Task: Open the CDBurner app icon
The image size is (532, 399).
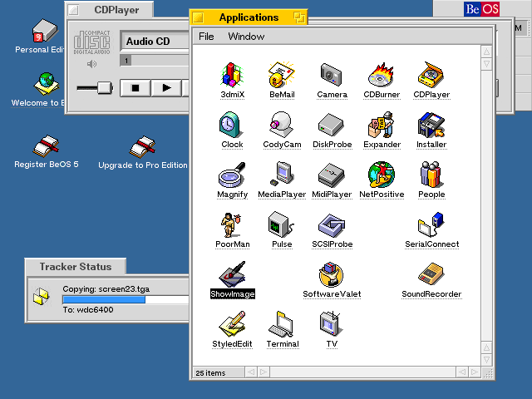Action: pos(382,75)
